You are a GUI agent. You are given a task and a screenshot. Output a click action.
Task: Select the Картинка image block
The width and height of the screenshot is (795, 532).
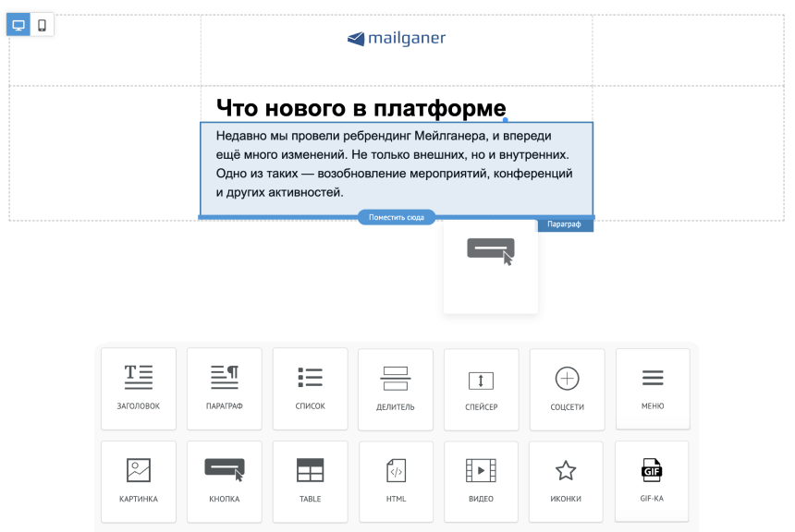(139, 481)
